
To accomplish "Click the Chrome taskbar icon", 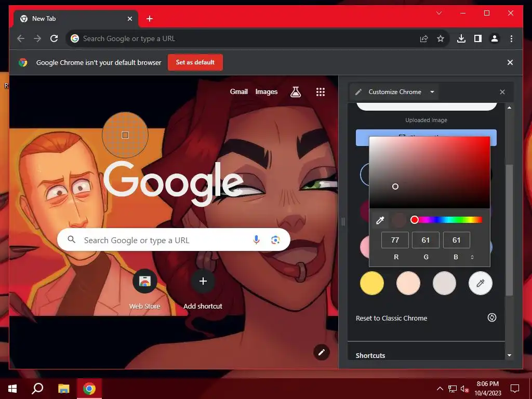I will point(89,389).
